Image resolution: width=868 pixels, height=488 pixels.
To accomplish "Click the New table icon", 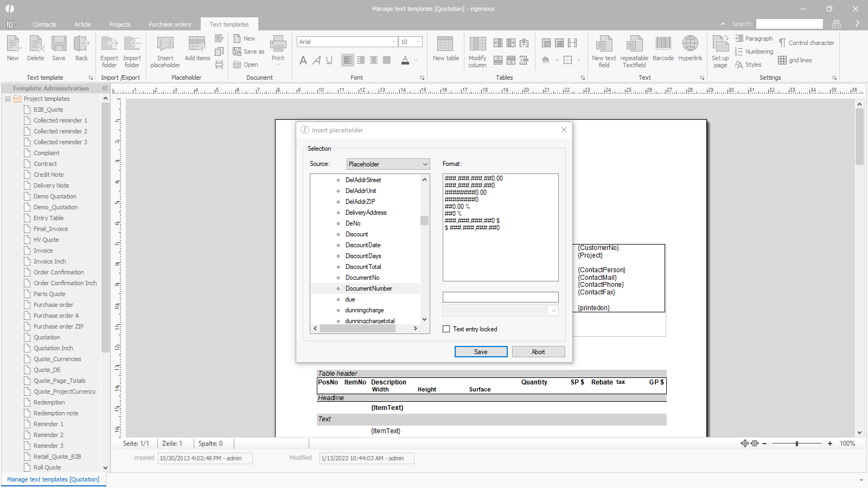I will [x=445, y=44].
